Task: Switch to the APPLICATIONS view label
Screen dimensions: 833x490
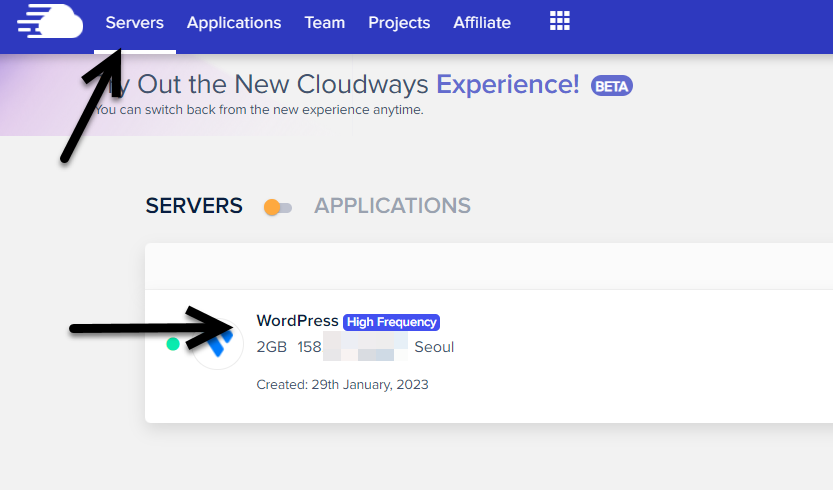Action: (x=392, y=206)
